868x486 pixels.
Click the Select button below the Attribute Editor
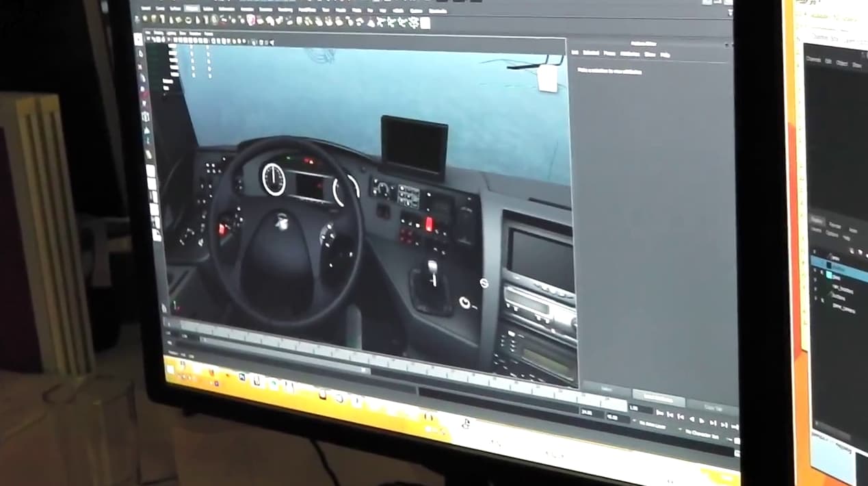click(x=606, y=388)
